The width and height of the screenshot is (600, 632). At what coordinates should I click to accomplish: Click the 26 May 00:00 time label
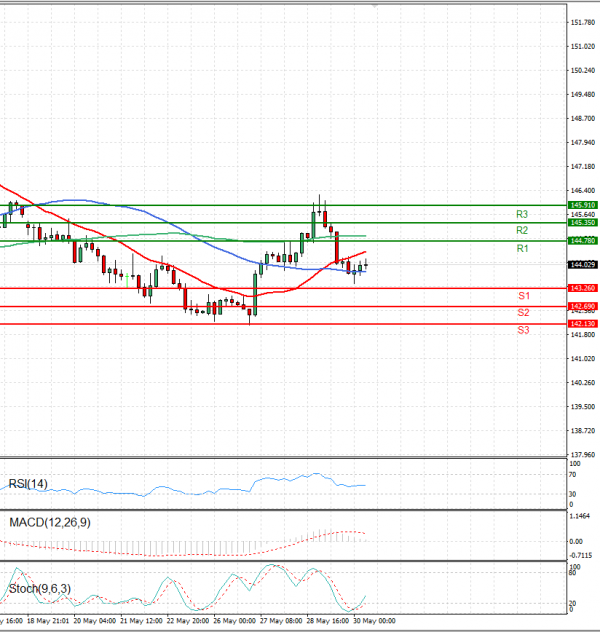235,621
